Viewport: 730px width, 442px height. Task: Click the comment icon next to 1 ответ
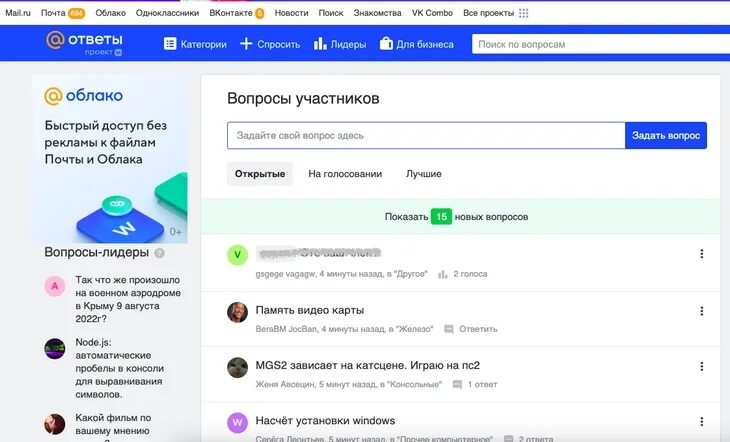[458, 384]
